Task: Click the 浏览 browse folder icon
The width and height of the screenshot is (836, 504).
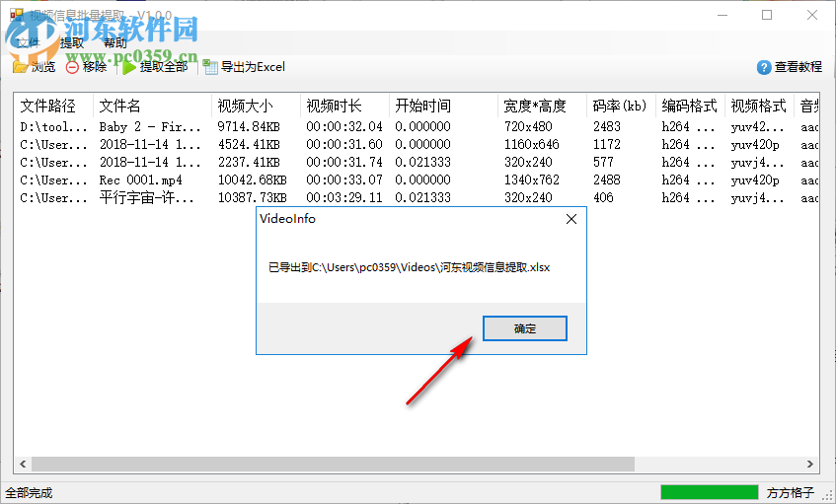Action: pyautogui.click(x=21, y=67)
